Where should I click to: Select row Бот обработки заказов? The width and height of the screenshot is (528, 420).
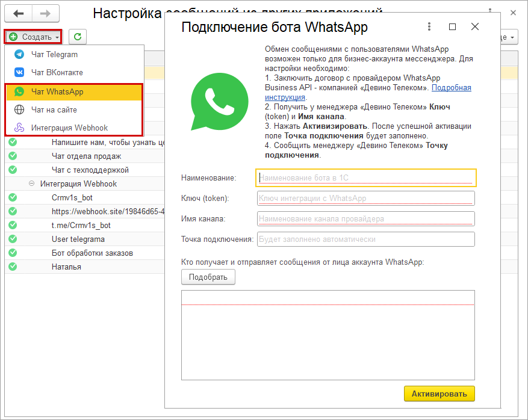[84, 253]
